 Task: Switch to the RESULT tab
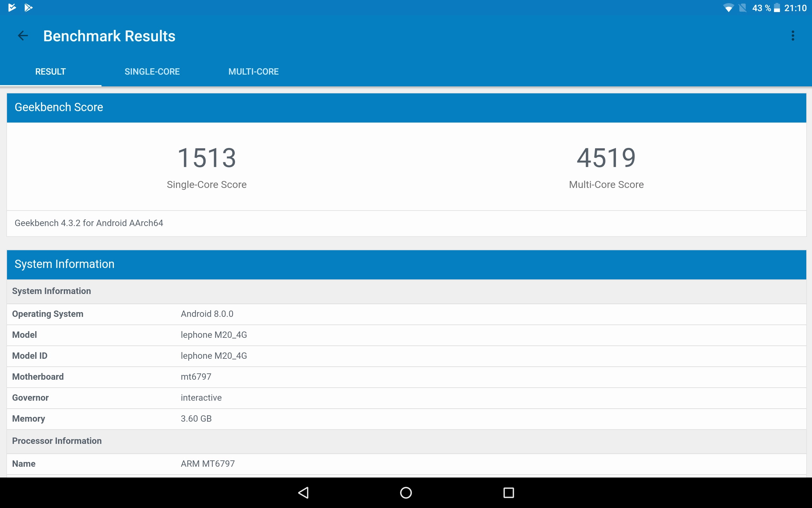(51, 71)
